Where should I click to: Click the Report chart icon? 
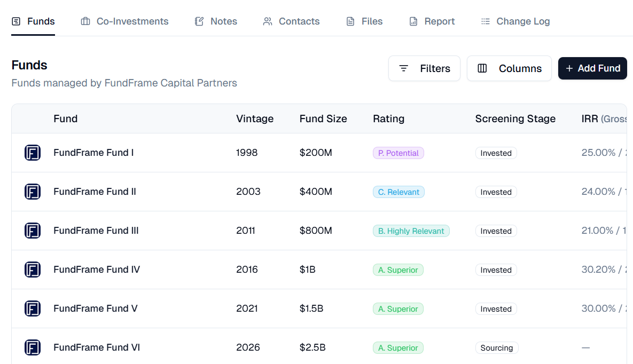pyautogui.click(x=413, y=21)
